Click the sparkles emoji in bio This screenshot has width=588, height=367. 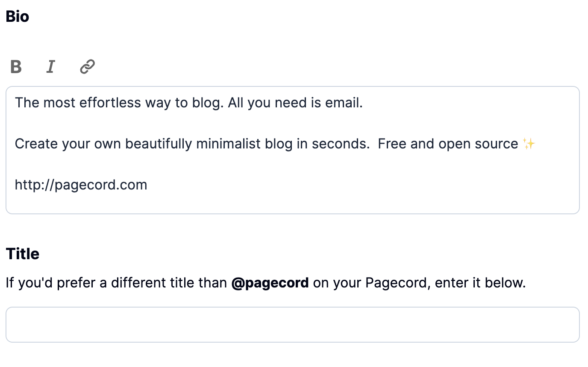click(x=529, y=144)
